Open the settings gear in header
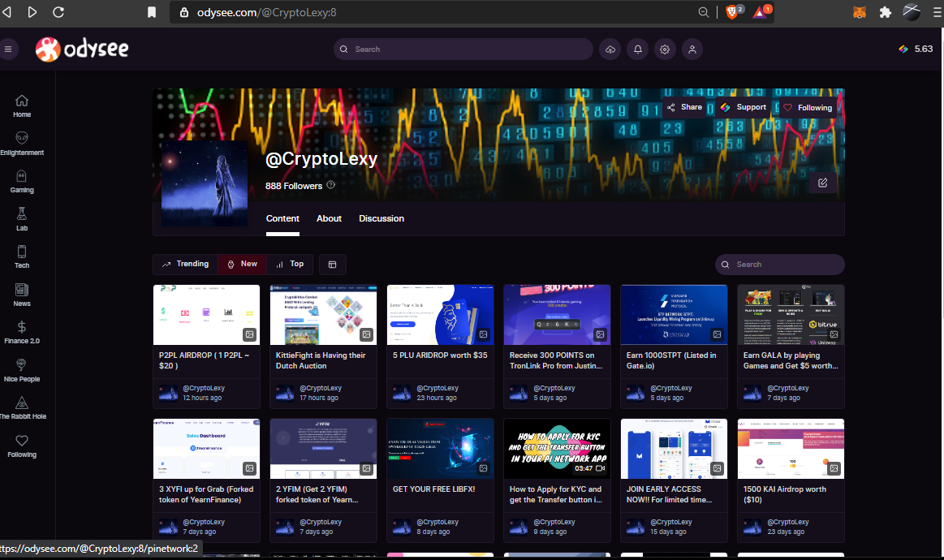This screenshot has height=560, width=944. 665,50
